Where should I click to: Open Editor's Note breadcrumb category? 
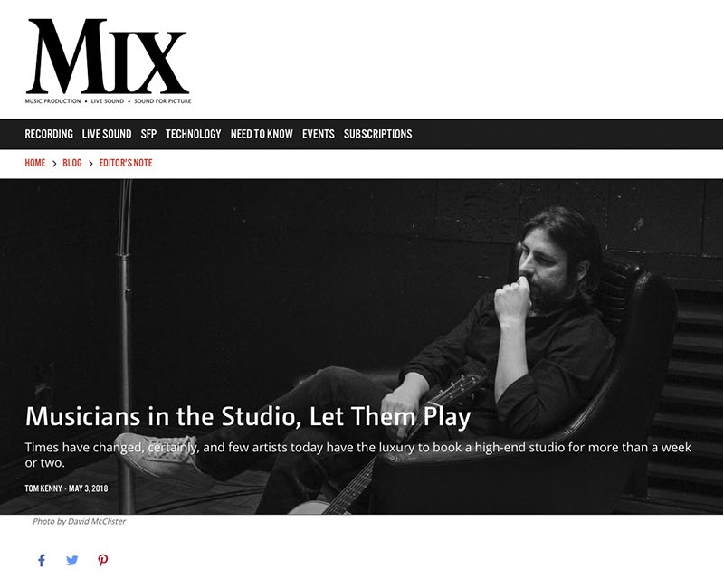[126, 163]
